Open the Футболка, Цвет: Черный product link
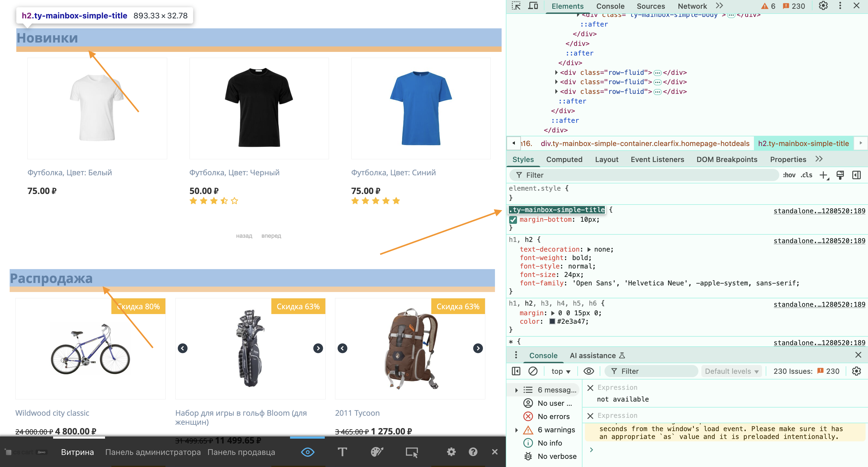The width and height of the screenshot is (868, 467). pos(234,173)
